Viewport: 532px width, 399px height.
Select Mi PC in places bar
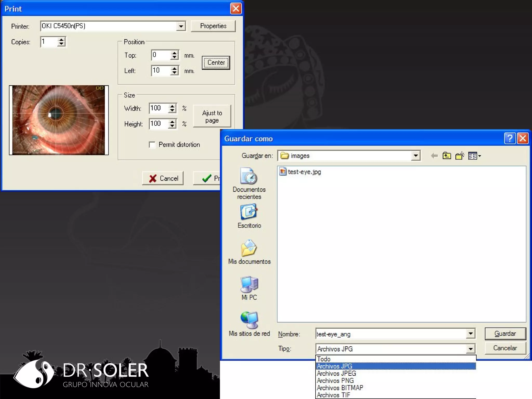249,288
